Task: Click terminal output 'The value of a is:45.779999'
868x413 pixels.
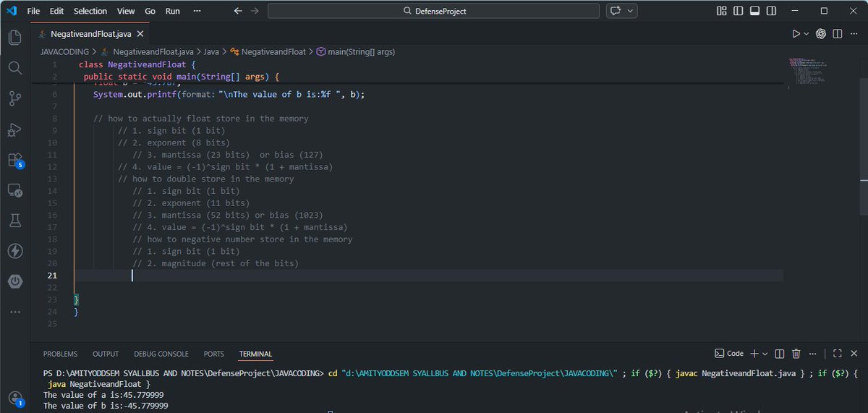Action: coord(103,395)
